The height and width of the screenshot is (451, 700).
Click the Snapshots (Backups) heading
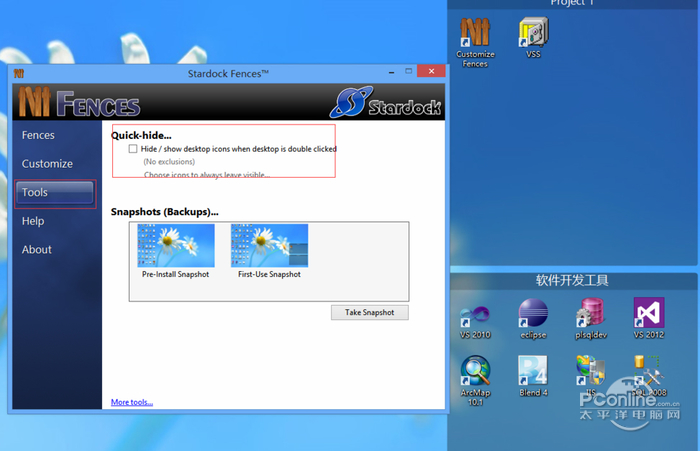[165, 212]
